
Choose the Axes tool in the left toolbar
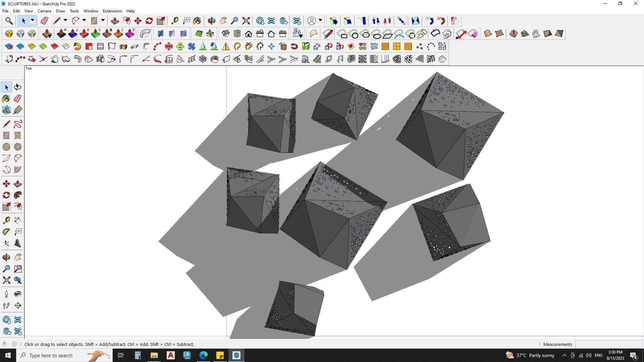(6, 243)
